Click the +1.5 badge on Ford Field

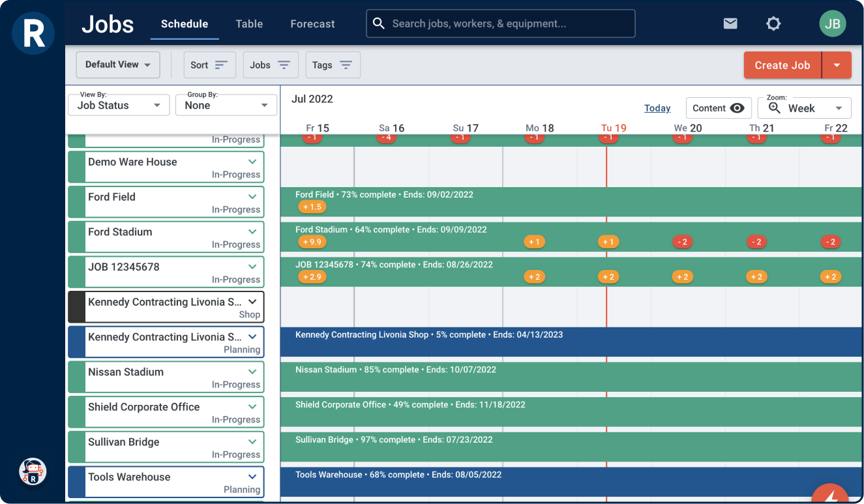point(312,207)
